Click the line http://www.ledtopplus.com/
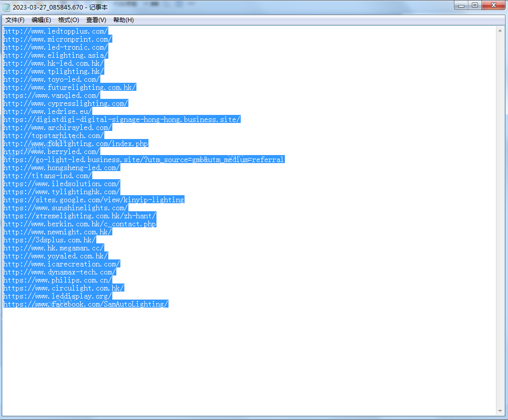 tap(56, 31)
